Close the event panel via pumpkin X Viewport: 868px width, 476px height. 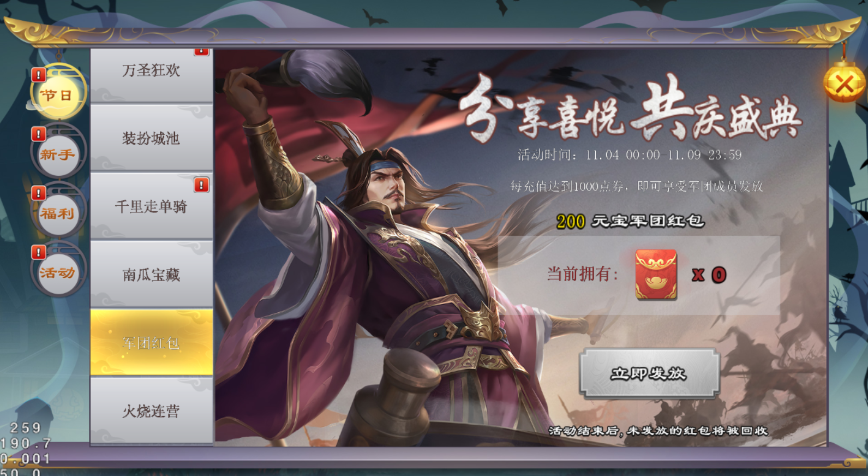844,84
